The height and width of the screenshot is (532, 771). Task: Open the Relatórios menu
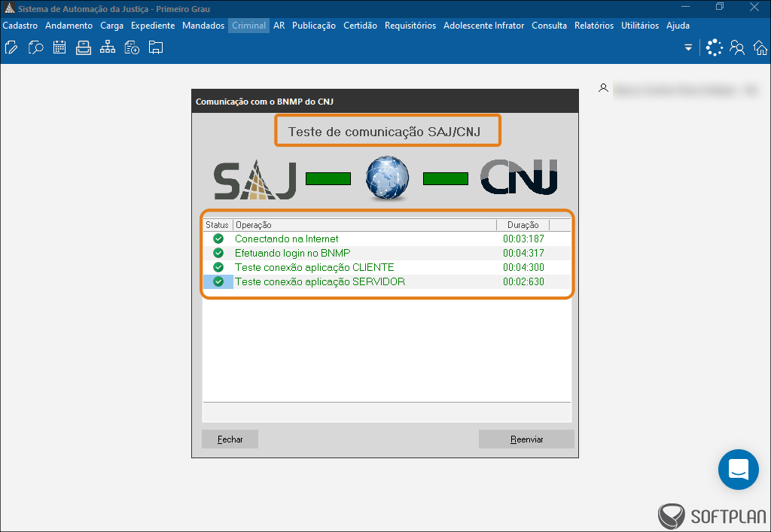(594, 26)
